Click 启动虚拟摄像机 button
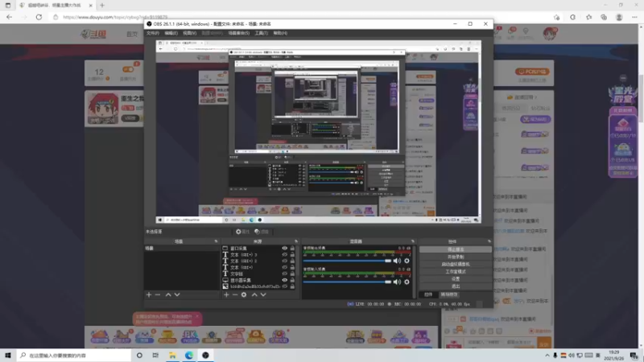Viewport: 644px width, 362px height. [456, 264]
